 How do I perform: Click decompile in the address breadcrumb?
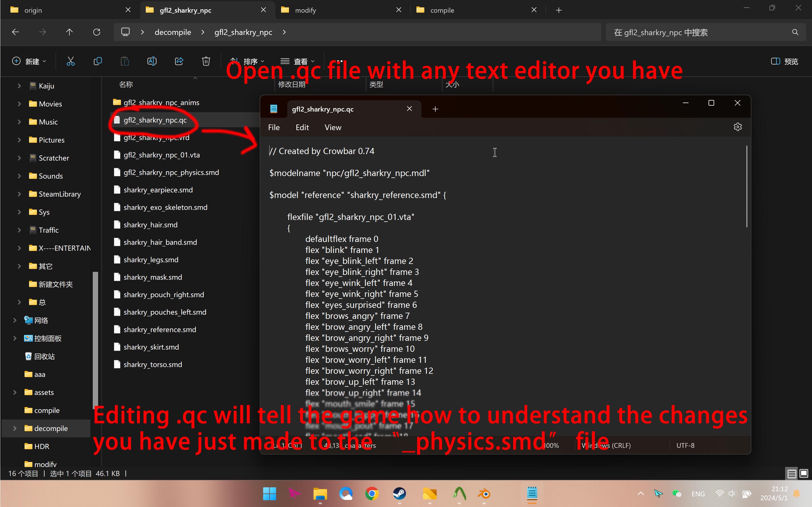click(x=173, y=32)
